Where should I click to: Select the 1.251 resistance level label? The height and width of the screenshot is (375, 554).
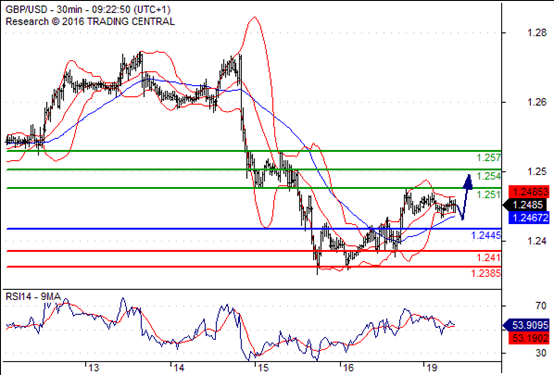[x=488, y=194]
